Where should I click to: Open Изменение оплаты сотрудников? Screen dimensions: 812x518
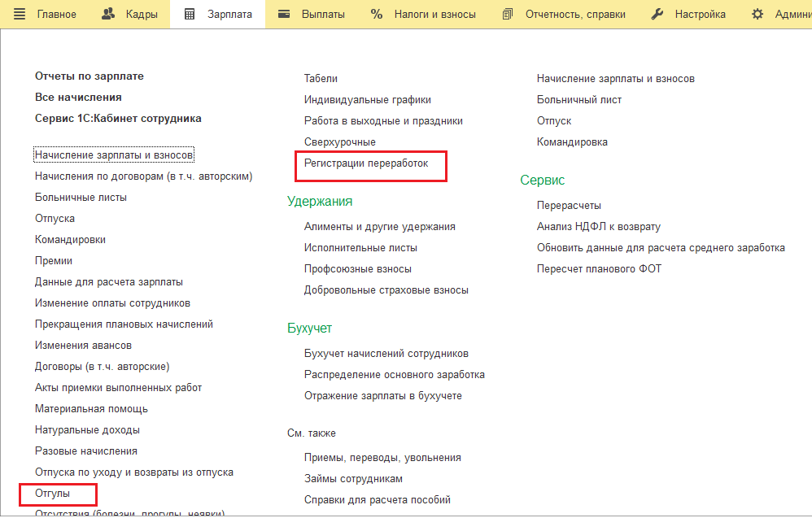(112, 303)
